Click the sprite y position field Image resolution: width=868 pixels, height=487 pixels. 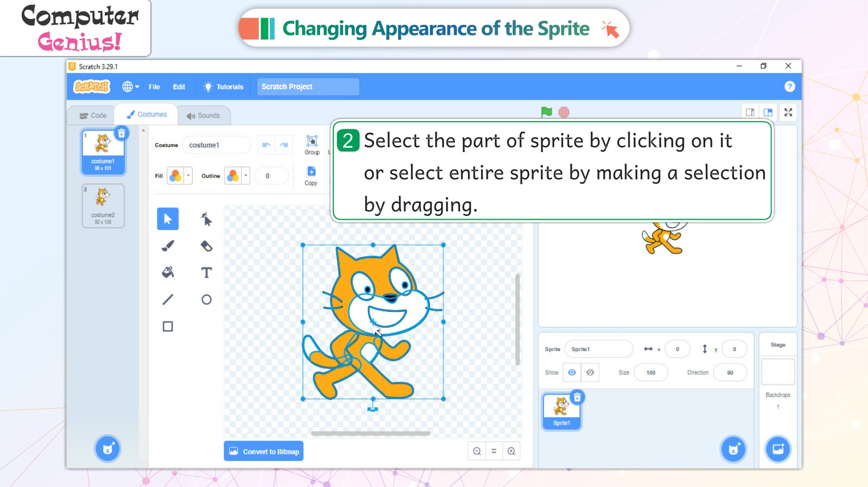pos(734,349)
